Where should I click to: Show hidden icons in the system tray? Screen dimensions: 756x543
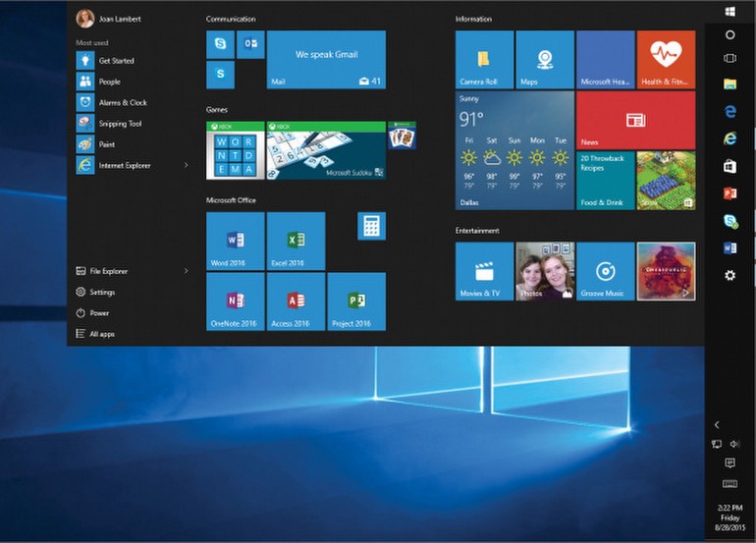tap(717, 425)
